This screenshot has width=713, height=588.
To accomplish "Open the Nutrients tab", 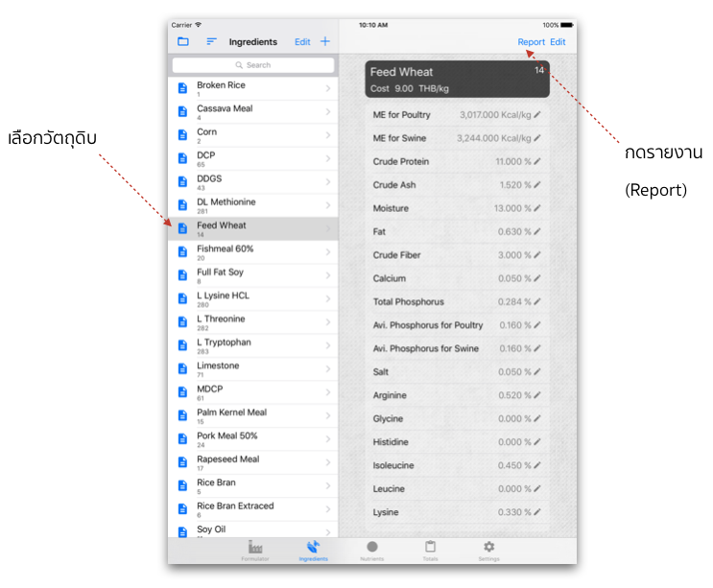I will point(372,551).
